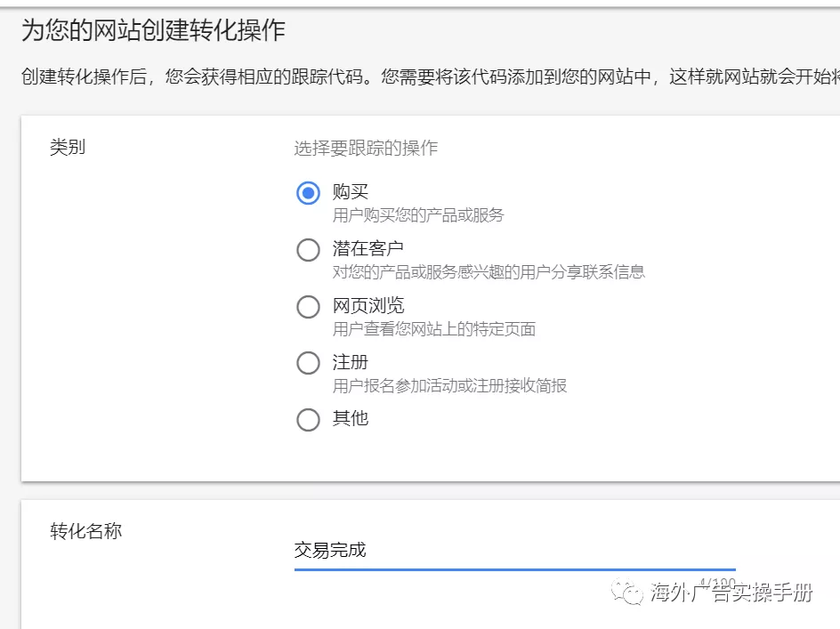Click the 选择要跟踪的操作 prompt text
Screen dimensions: 840x629
366,148
